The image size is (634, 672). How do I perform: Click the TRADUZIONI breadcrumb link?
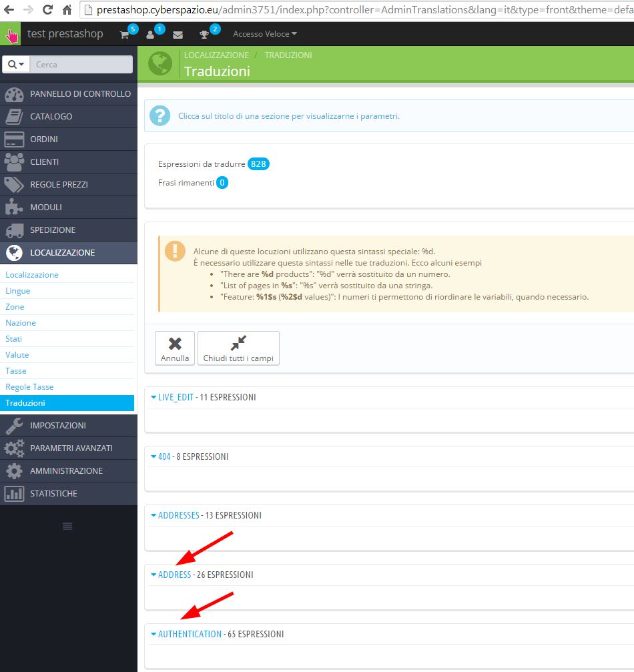[x=288, y=55]
